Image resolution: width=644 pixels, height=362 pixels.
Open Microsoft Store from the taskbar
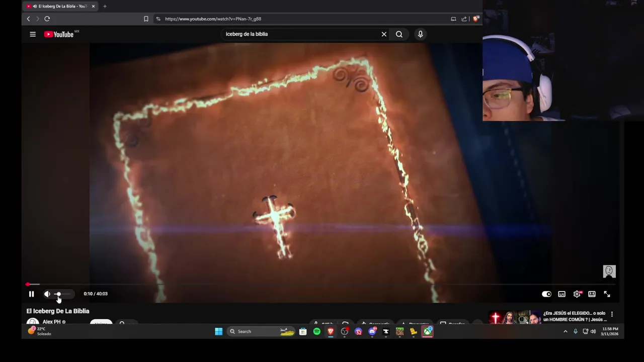coord(303,331)
